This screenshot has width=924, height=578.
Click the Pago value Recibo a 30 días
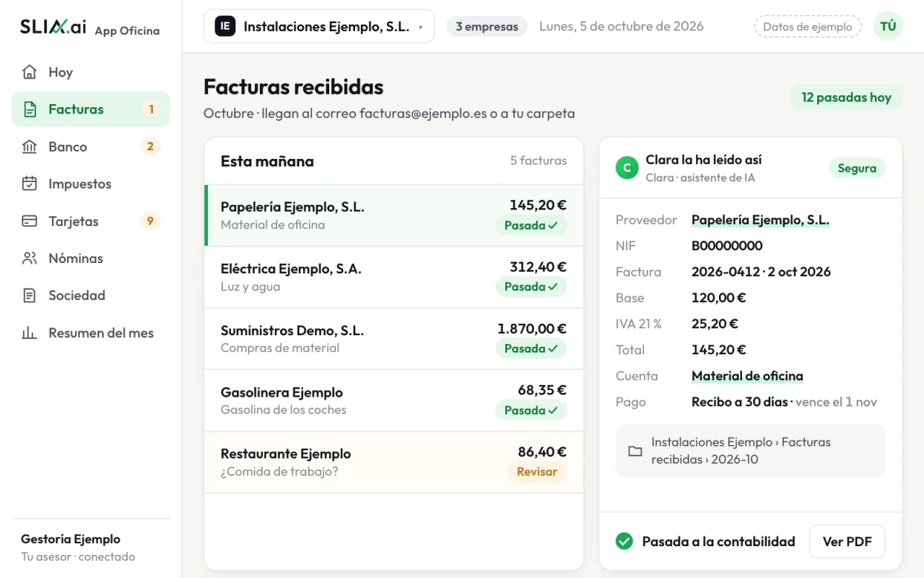click(740, 402)
